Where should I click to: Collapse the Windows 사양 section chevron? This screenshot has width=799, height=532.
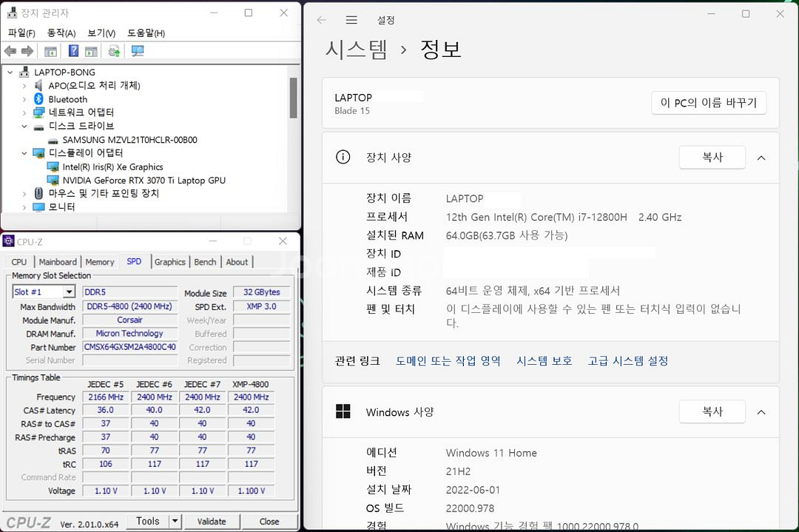tap(761, 411)
